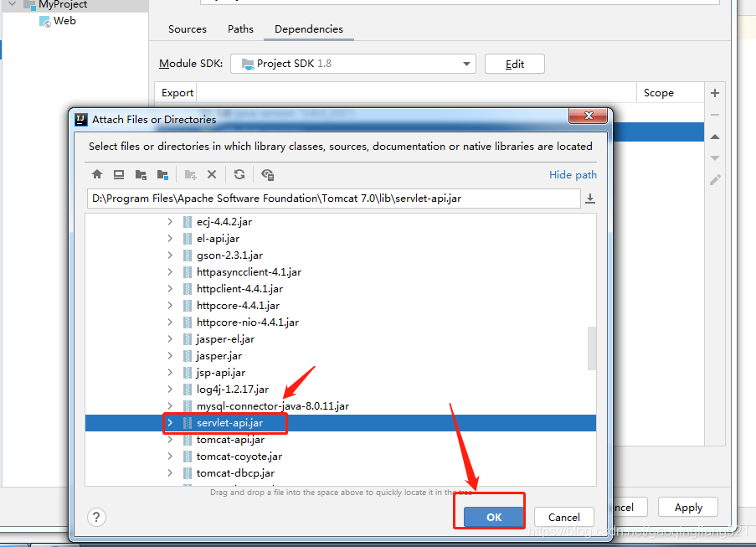The image size is (756, 547).
Task: Expand the servlet-api.jar tree node
Action: pos(172,423)
